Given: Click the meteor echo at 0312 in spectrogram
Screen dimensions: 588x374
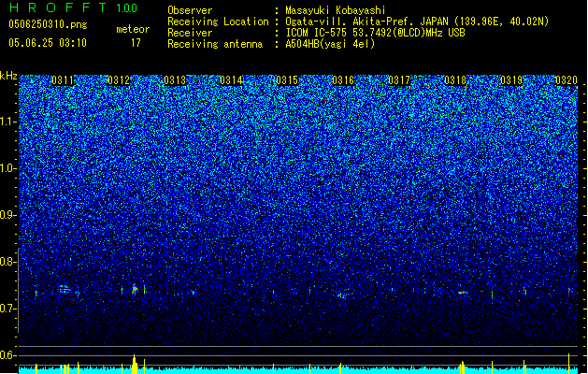Looking at the screenshot, I should [x=135, y=290].
